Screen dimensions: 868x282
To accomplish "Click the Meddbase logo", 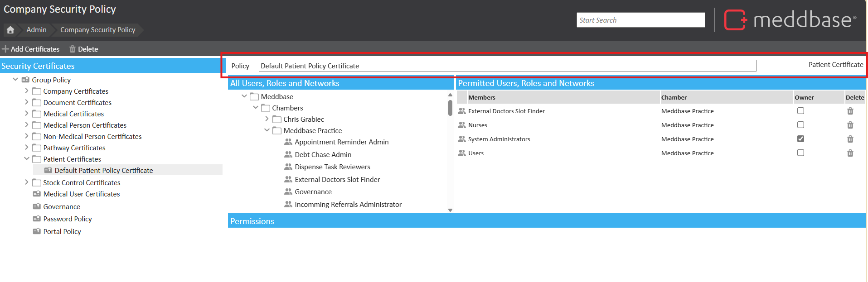I will 790,20.
